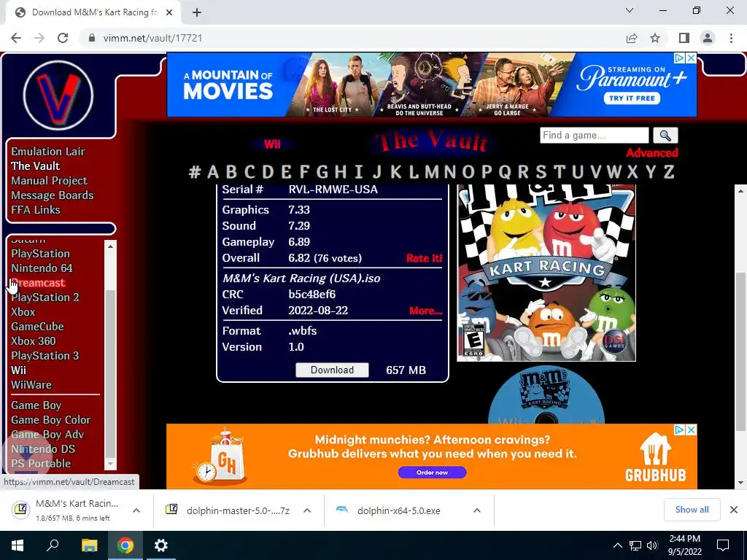The width and height of the screenshot is (747, 560).
Task: Expand options for dolphin-x64-5.0.exe download
Action: click(x=477, y=510)
